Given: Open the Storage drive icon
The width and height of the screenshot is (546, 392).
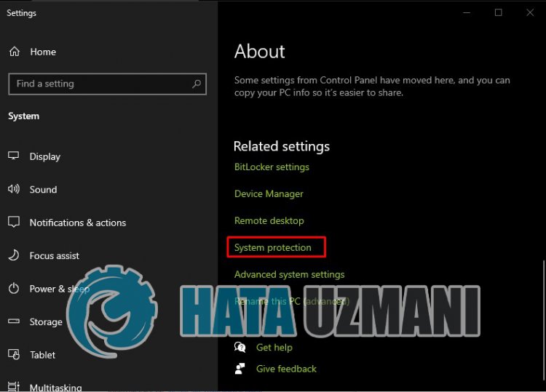Looking at the screenshot, I should (x=14, y=321).
